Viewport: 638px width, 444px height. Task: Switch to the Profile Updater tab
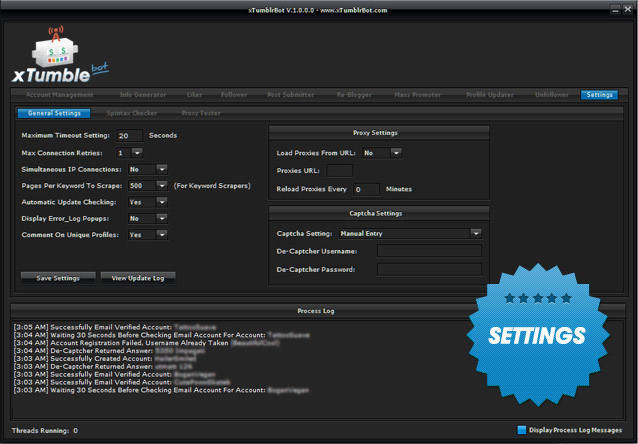(x=489, y=95)
